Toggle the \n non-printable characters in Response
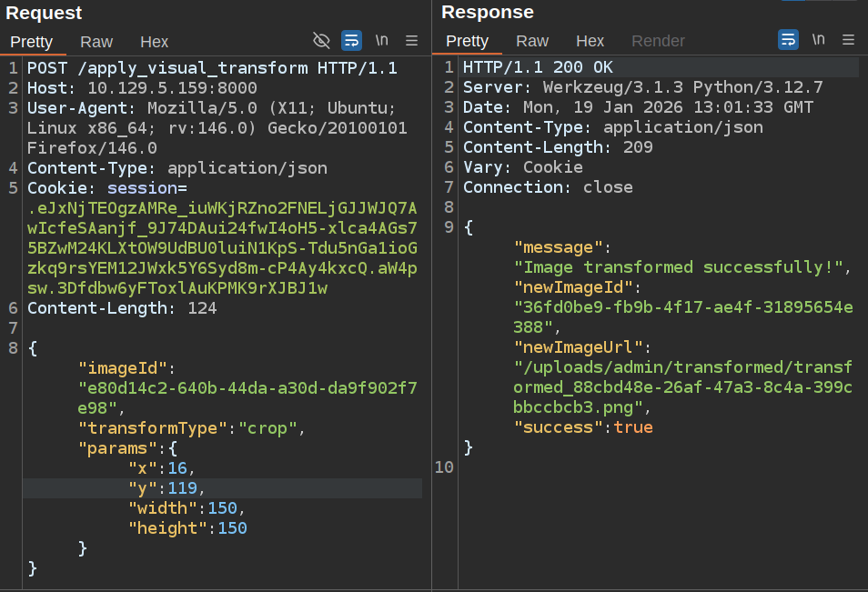The image size is (868, 592). point(819,40)
